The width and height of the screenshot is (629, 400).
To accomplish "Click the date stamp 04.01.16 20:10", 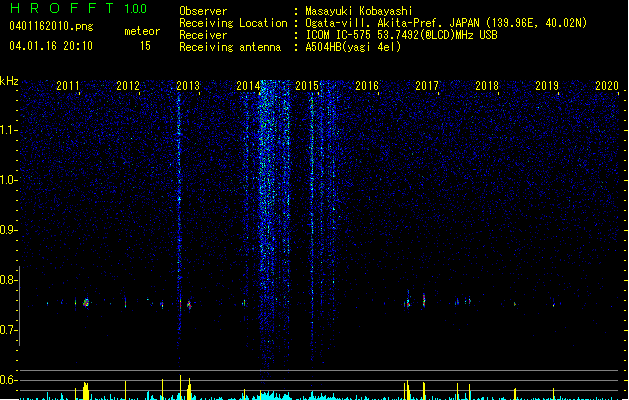I will point(51,46).
